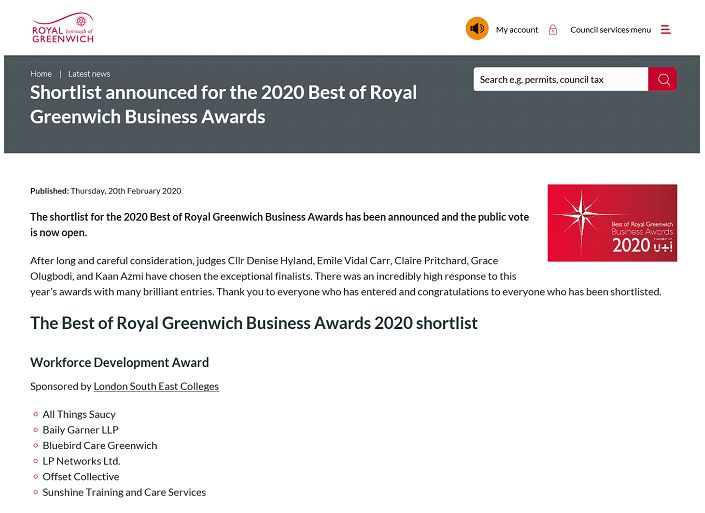Click the padlock account icon
Screen dimensions: 705x513
coord(553,30)
